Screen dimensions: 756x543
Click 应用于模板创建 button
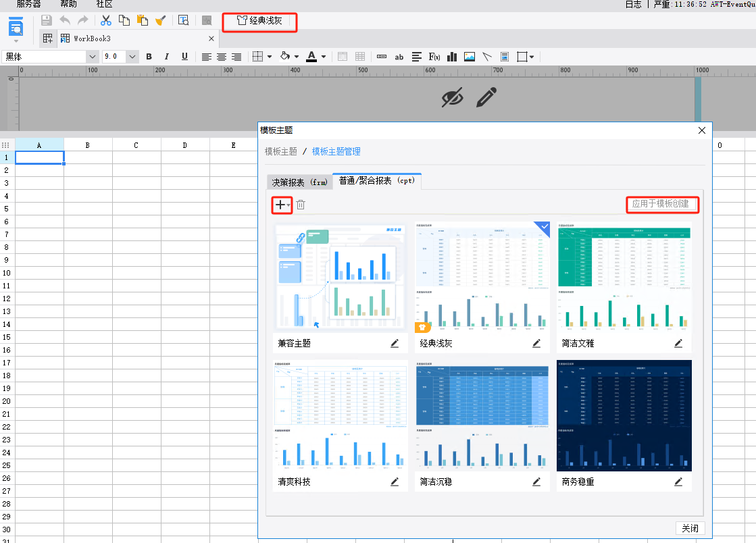coord(660,204)
